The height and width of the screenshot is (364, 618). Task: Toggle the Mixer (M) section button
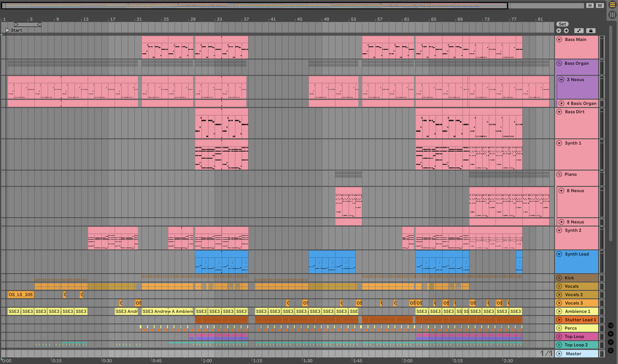coord(611,342)
